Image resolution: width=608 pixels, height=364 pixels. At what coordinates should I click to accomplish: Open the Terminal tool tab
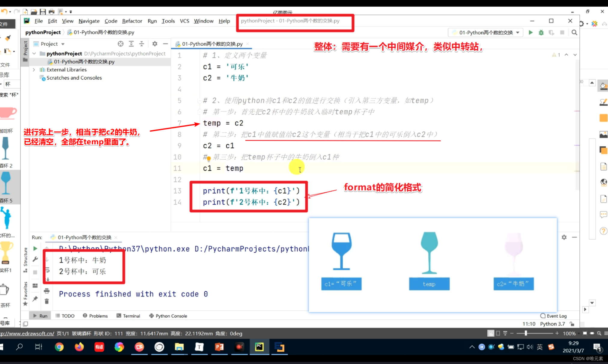click(128, 316)
